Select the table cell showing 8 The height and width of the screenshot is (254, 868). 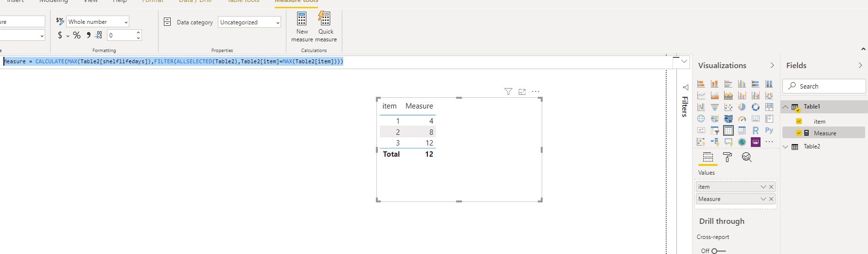(x=431, y=132)
